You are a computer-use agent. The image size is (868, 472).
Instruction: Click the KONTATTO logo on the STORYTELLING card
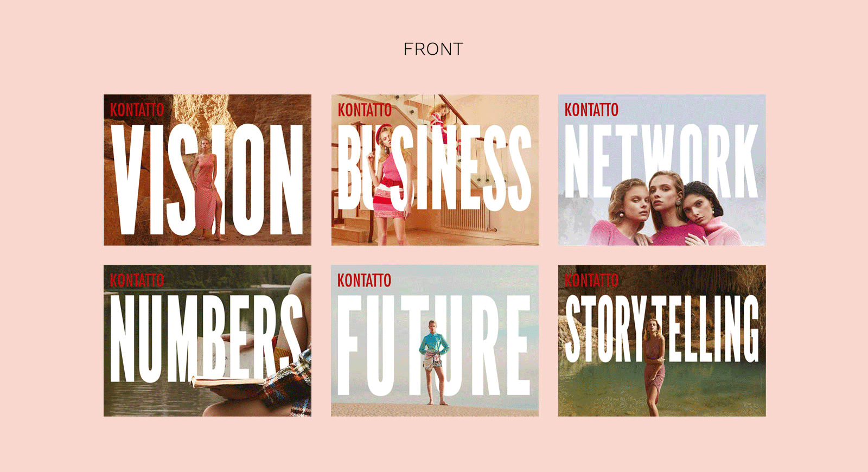(x=591, y=280)
